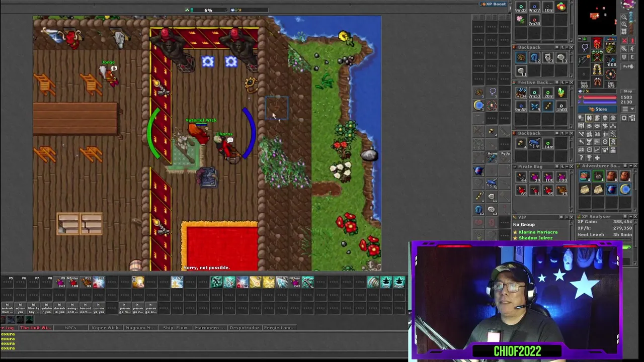This screenshot has width=644, height=362.
Task: Minimize the VIP panel
Action: tap(567, 217)
